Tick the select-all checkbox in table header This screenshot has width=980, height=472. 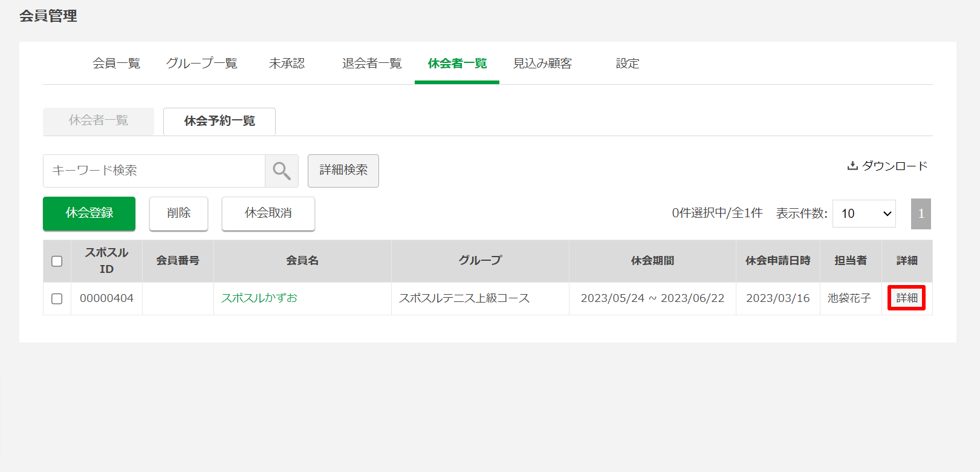pyautogui.click(x=57, y=261)
